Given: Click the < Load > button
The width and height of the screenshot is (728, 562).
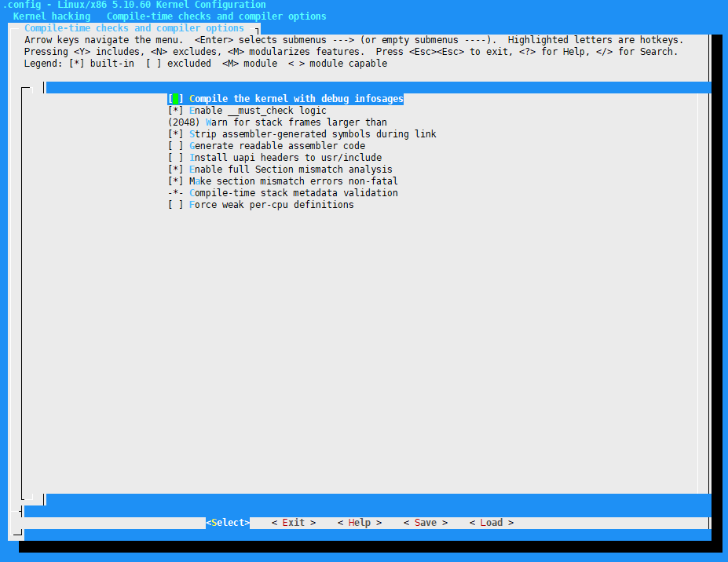Looking at the screenshot, I should [491, 523].
